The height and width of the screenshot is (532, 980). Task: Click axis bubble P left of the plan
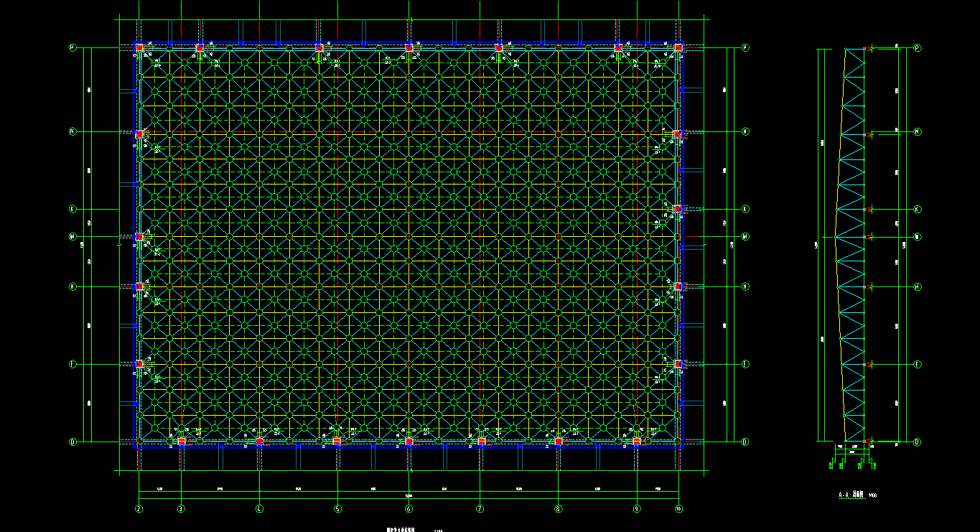point(73,48)
